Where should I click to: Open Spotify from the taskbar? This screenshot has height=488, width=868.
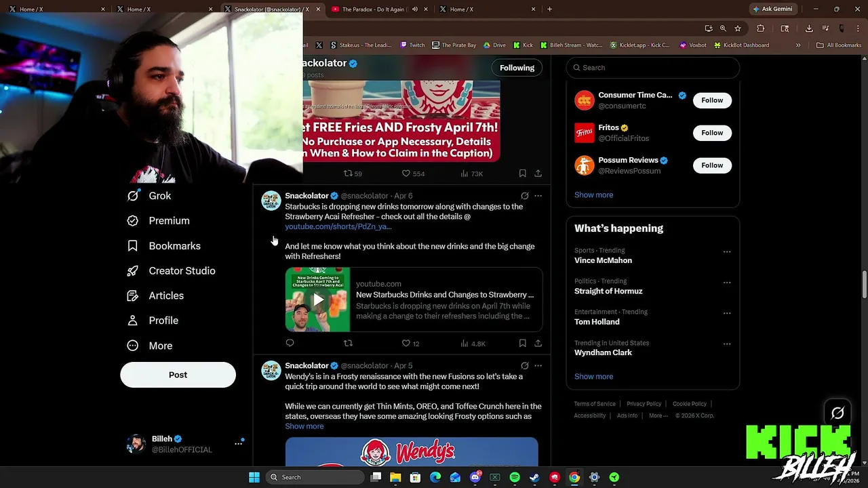[x=515, y=477]
